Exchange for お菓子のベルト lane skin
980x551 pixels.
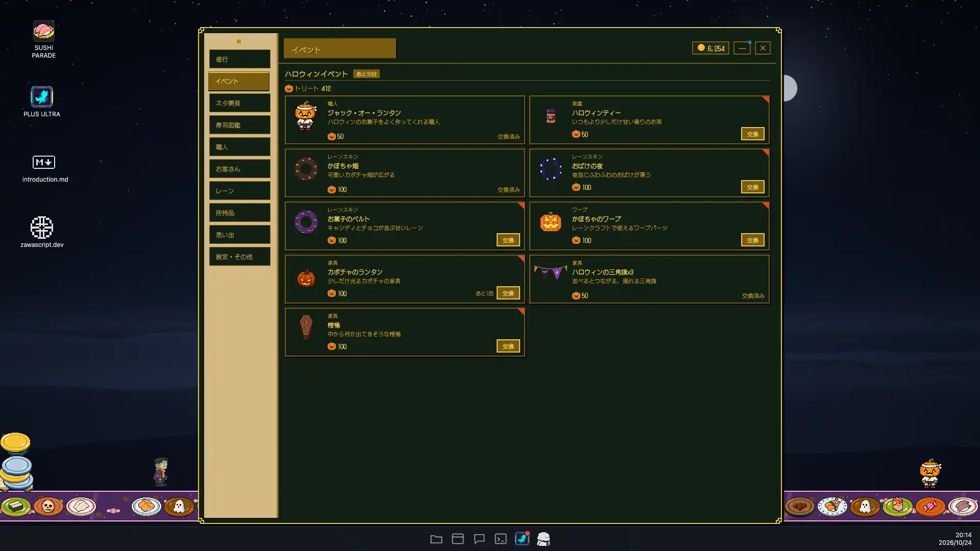click(508, 240)
